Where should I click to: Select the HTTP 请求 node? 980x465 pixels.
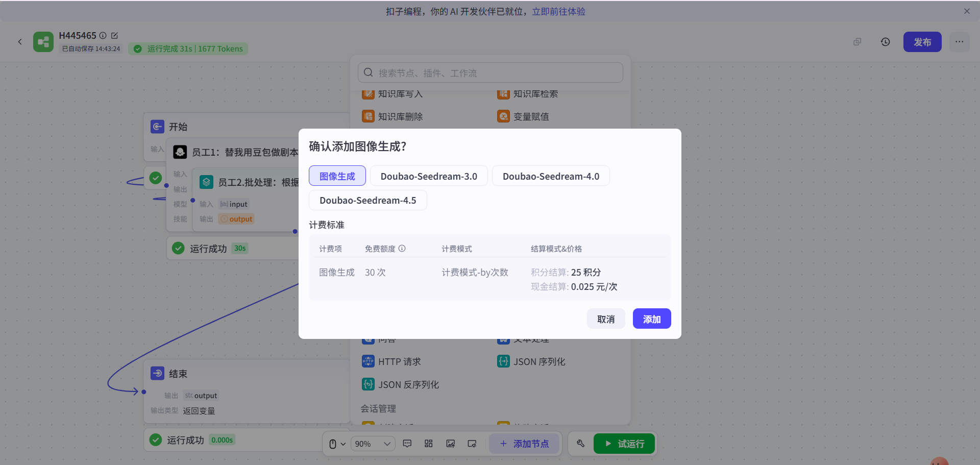click(x=391, y=361)
